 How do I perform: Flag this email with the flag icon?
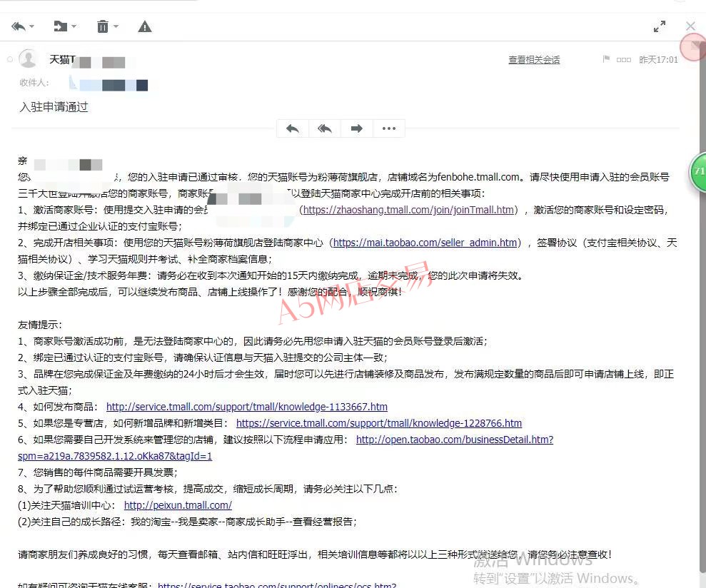click(606, 59)
